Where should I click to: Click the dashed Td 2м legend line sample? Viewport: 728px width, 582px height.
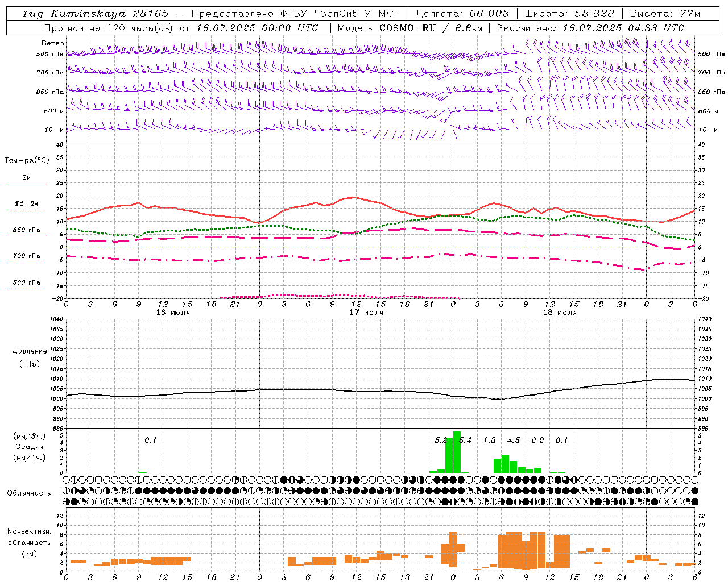[x=27, y=210]
